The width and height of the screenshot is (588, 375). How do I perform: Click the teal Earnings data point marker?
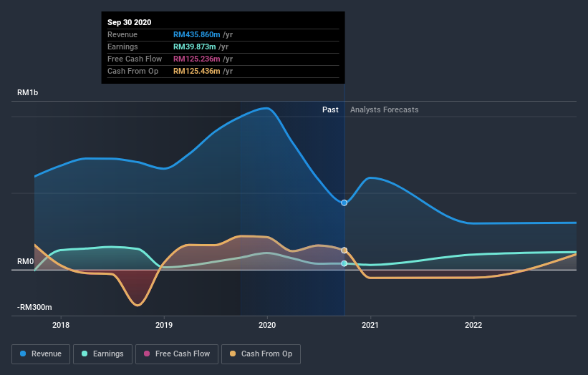[344, 263]
